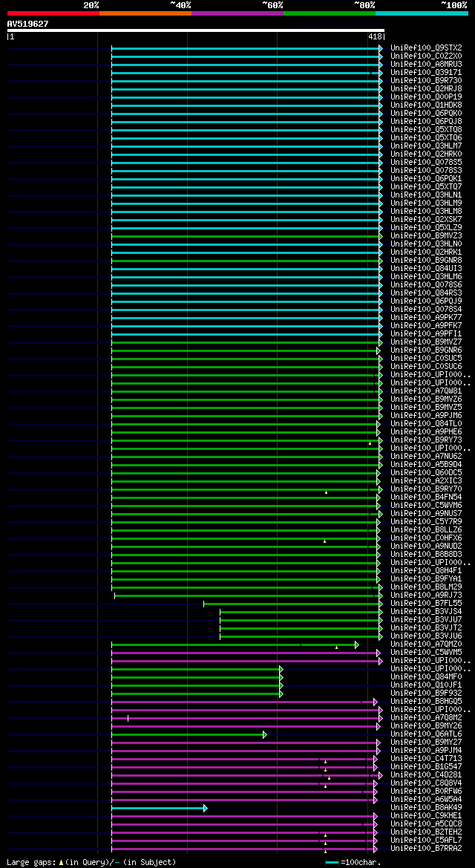Select the UniRef100_Q6PQK0 label
Screen dimensions: 475x868
tap(426, 113)
